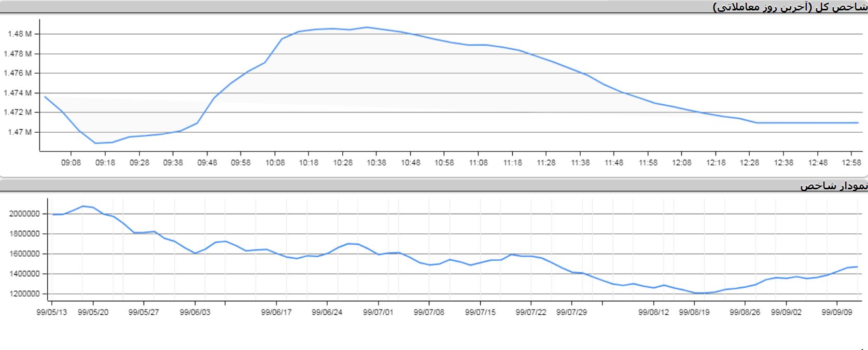Click the intraday line's lowest point near 09:18
Viewport: 868px width, 350px height.
[95, 143]
